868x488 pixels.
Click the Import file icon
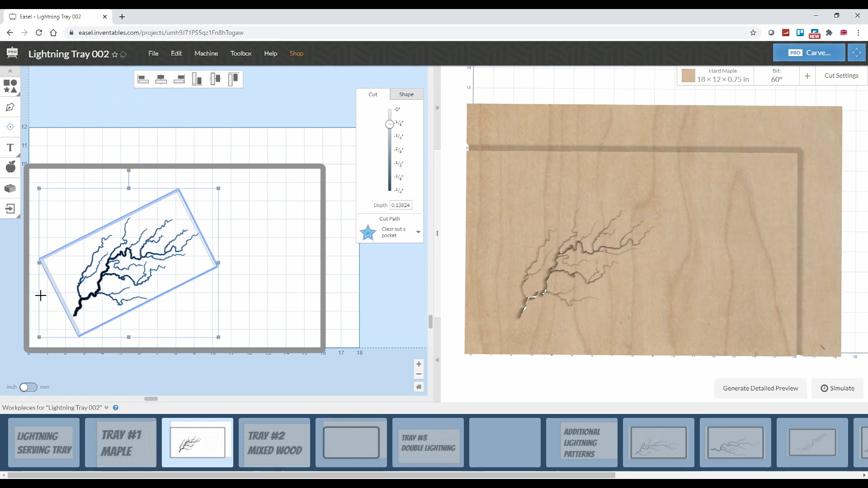10,209
